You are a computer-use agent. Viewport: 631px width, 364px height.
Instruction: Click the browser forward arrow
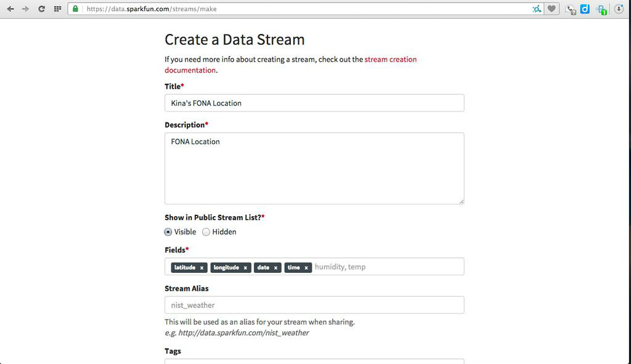pos(26,9)
